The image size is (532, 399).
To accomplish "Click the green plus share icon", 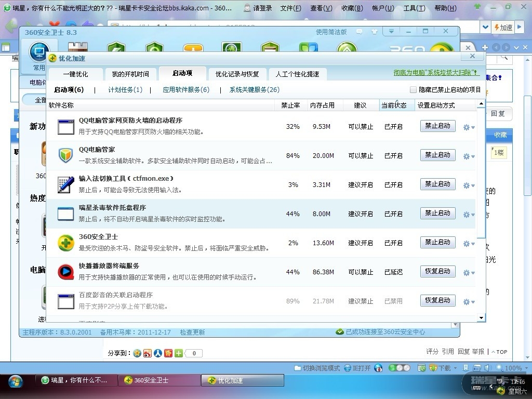I will [x=179, y=353].
